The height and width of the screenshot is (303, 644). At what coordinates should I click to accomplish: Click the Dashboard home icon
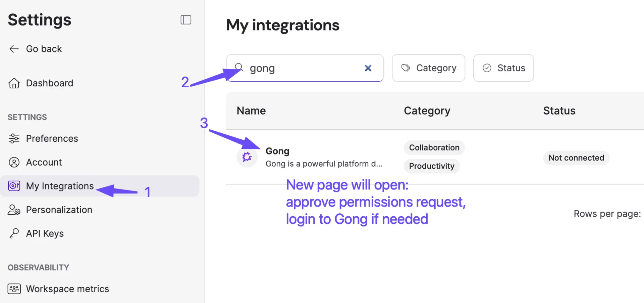click(x=14, y=83)
